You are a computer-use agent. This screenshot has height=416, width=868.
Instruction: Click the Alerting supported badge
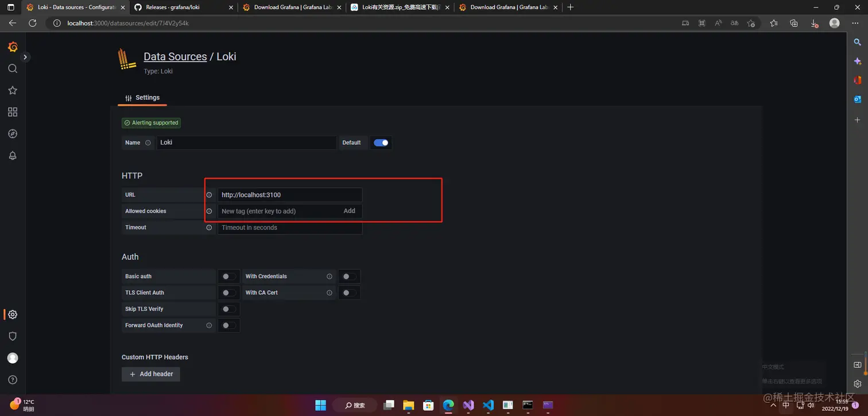(151, 122)
